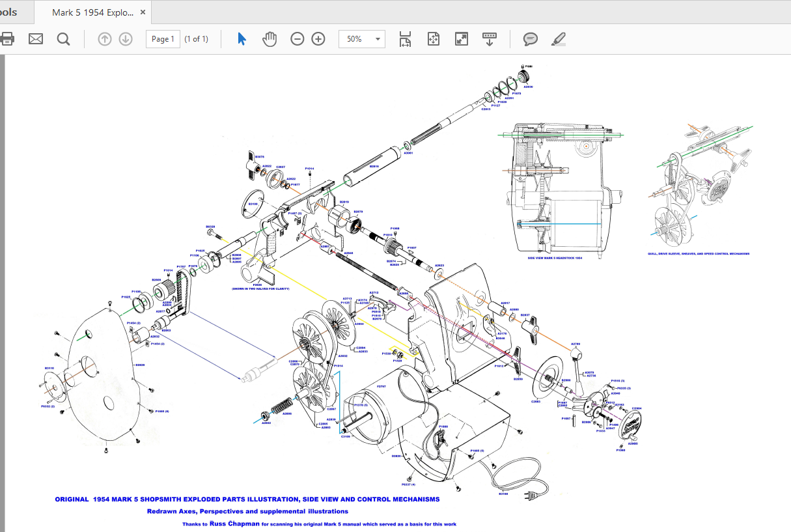
Task: Click the fit to one page icon
Action: [x=433, y=39]
